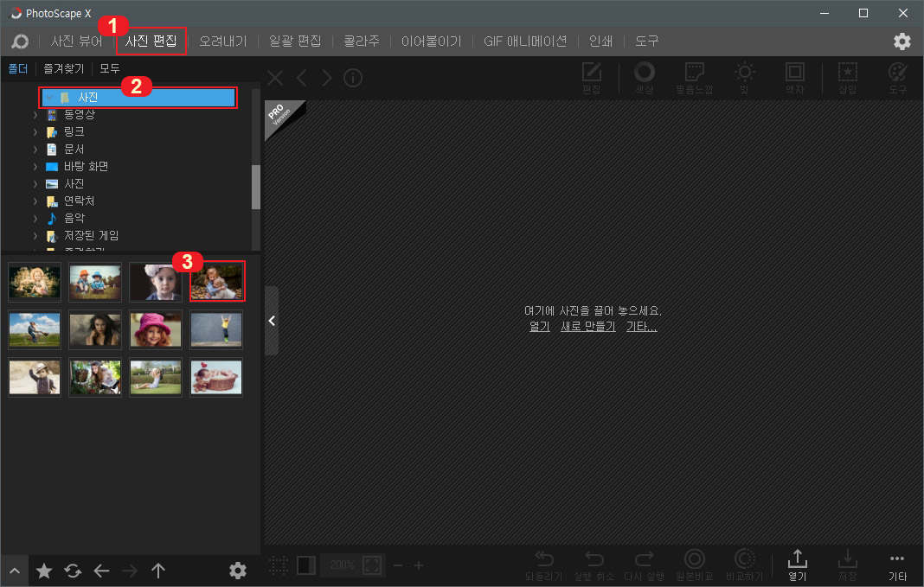Switch to the 오려내기 tab
The height and width of the screenshot is (587, 924).
222,41
